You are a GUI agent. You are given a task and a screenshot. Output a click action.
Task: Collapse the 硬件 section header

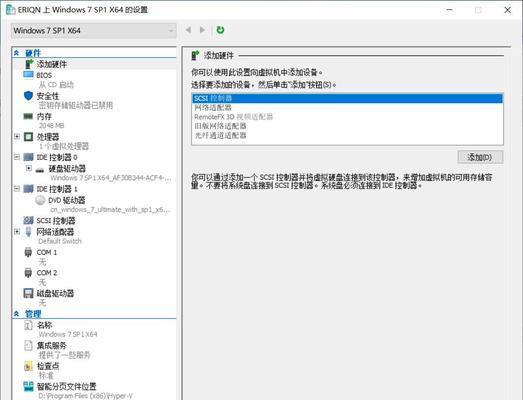click(16, 53)
